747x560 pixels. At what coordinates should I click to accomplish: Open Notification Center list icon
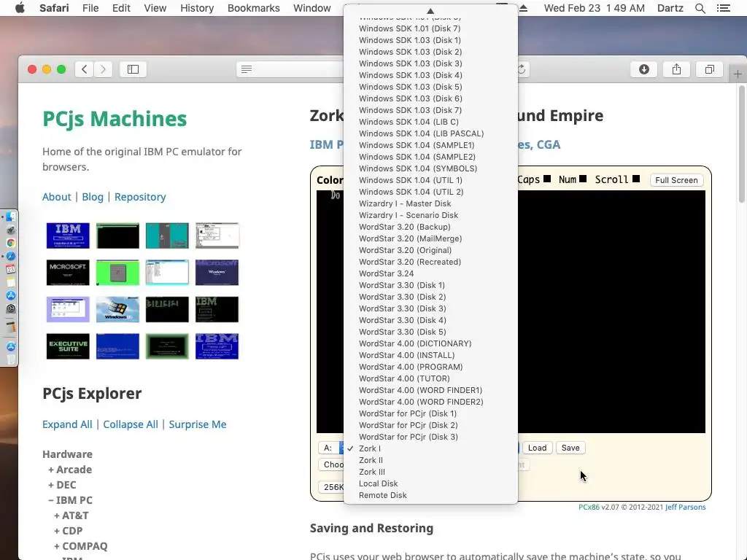[723, 8]
